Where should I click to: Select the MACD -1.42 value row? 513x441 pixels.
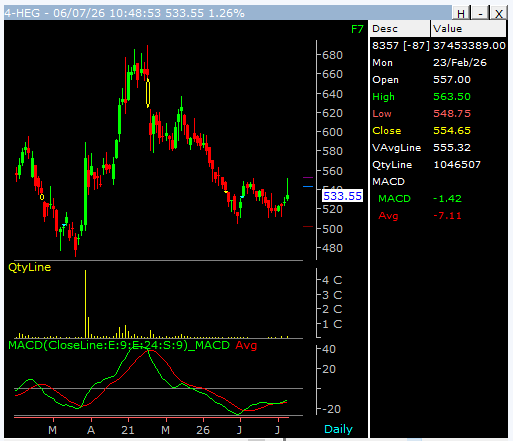coord(438,198)
